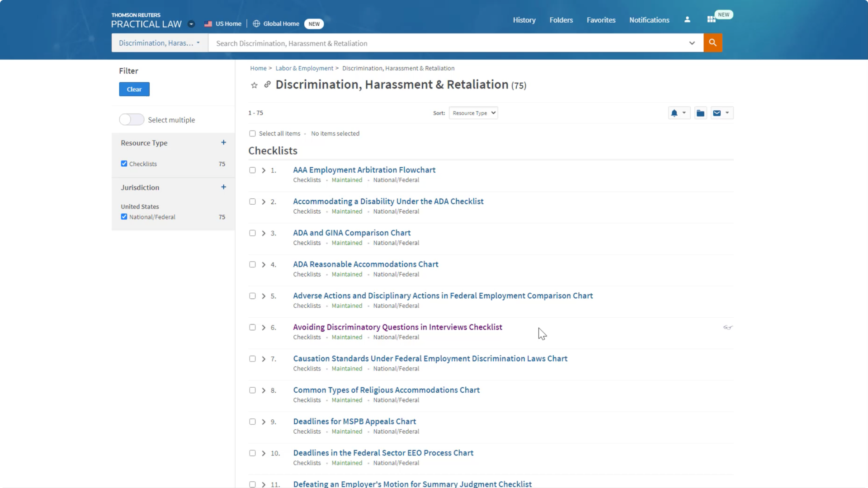This screenshot has height=488, width=868.
Task: Open the alert bell icon menu
Action: click(x=674, y=113)
